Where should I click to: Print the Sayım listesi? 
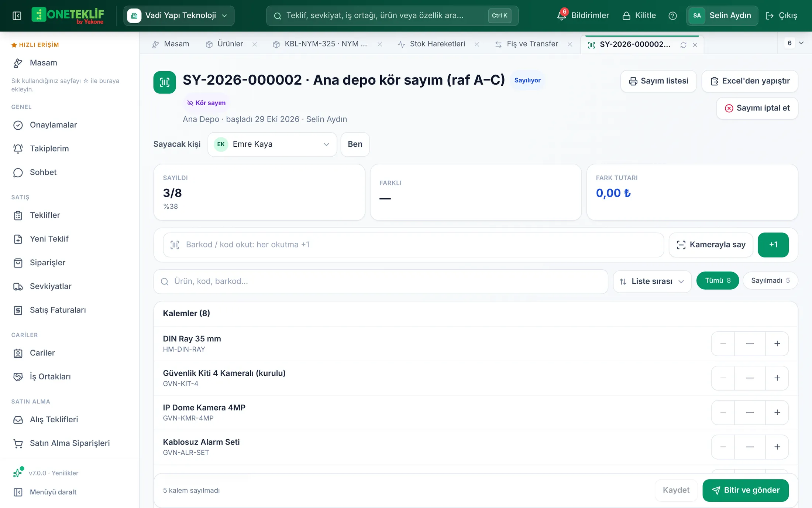658,81
